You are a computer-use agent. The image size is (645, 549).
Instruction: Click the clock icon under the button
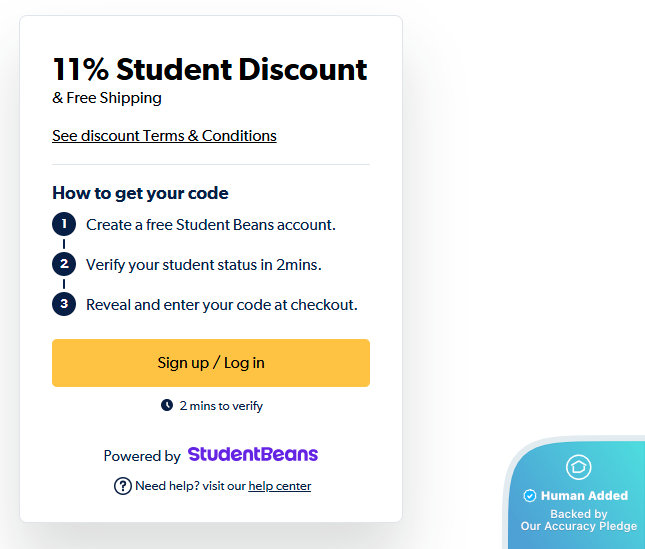click(x=167, y=405)
